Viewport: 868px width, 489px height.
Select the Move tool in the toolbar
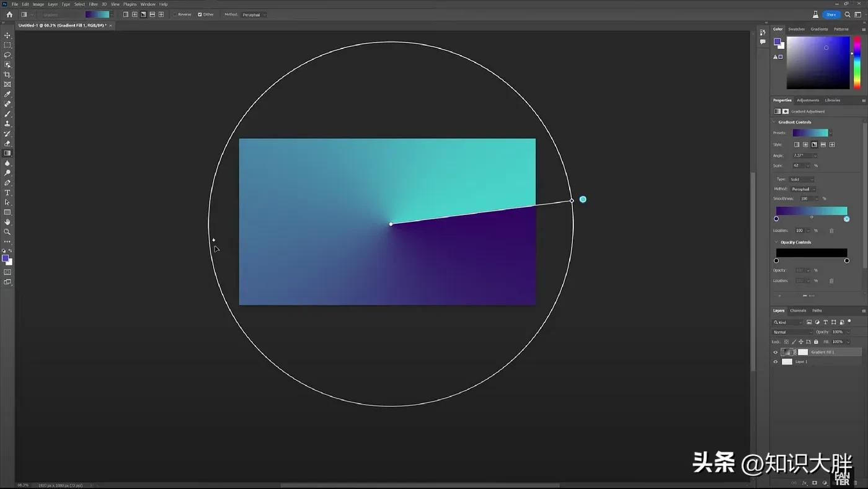(x=7, y=35)
